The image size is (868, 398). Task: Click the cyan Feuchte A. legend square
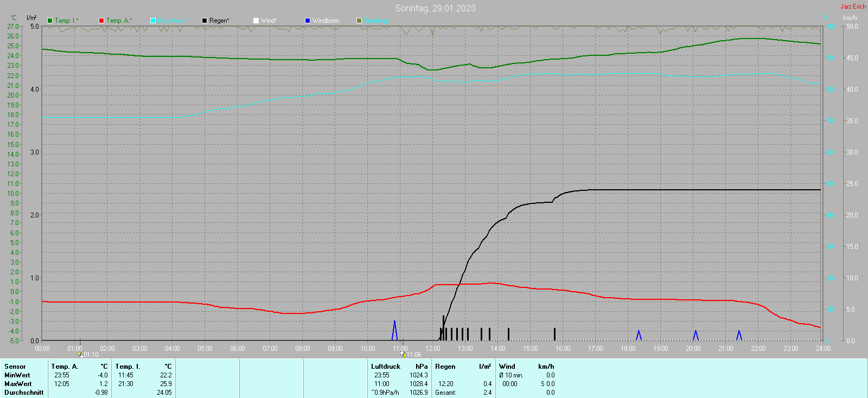coord(153,21)
